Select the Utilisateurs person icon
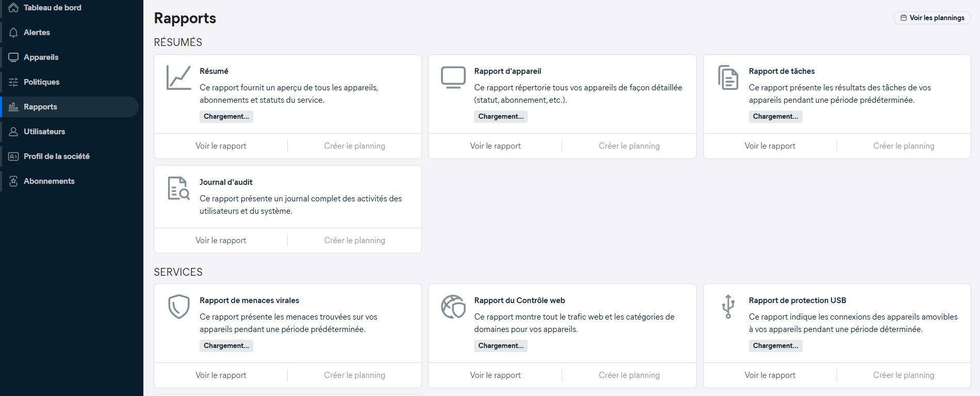980x396 pixels. pyautogui.click(x=13, y=132)
